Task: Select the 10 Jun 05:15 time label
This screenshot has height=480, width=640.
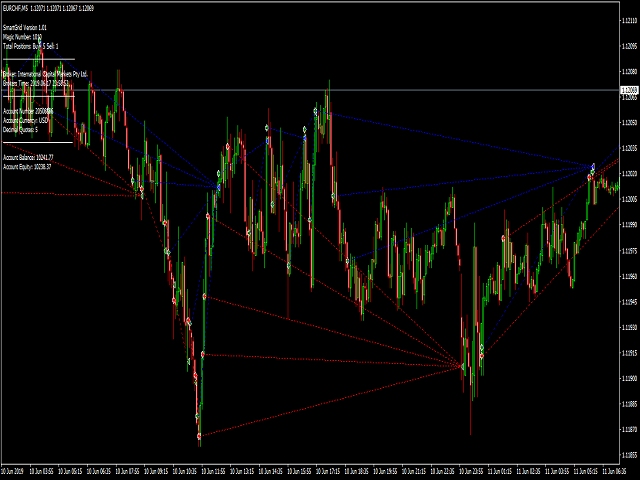Action: pos(70,471)
